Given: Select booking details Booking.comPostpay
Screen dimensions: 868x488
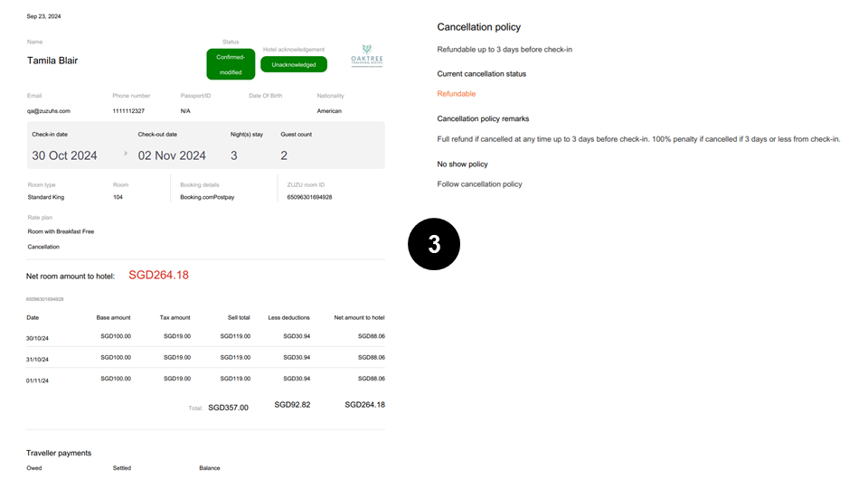Looking at the screenshot, I should [x=207, y=197].
